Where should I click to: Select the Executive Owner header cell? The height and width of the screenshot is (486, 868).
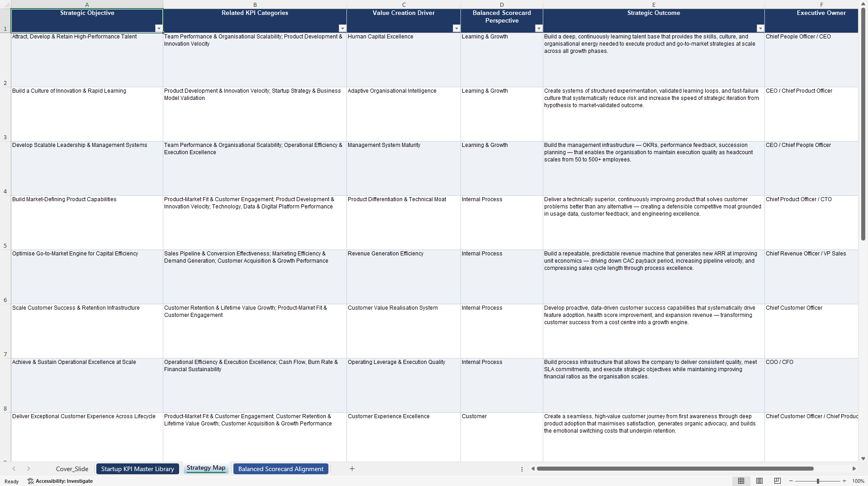(x=811, y=20)
